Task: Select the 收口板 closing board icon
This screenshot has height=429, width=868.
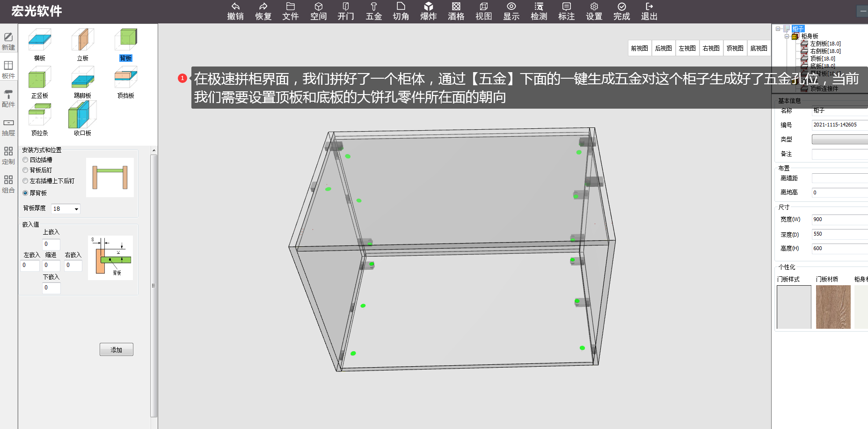Action: (x=83, y=115)
